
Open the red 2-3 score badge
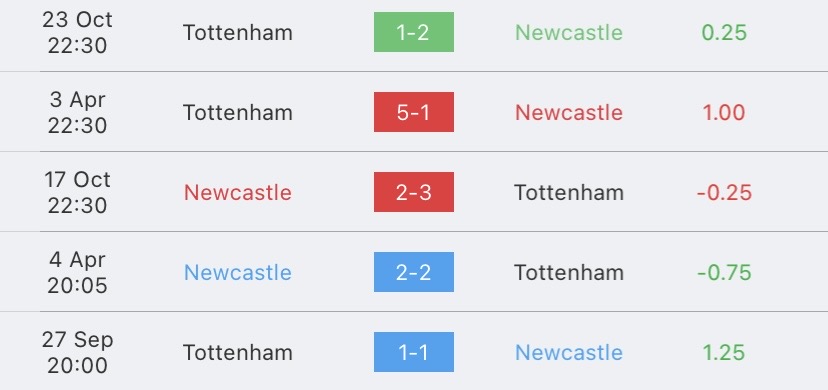tap(413, 192)
